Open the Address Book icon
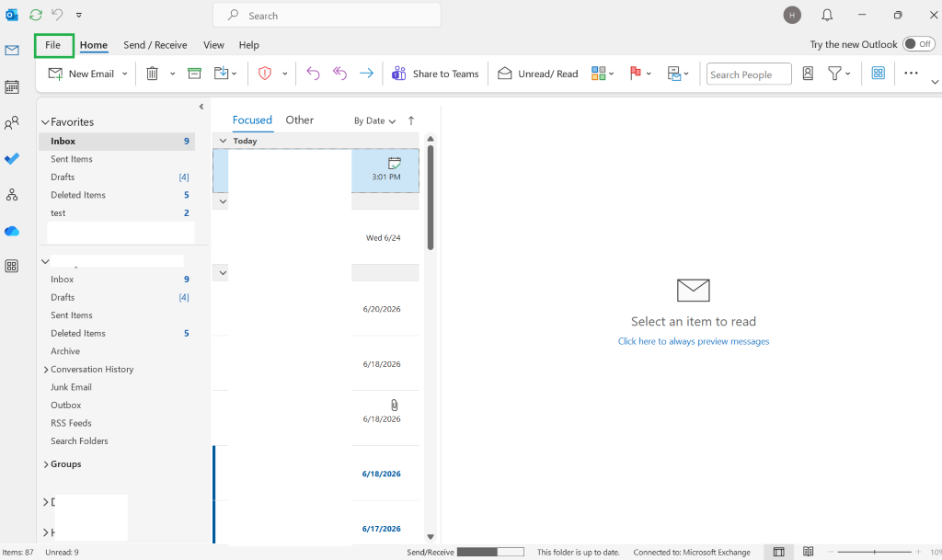This screenshot has width=942, height=560. pos(808,74)
